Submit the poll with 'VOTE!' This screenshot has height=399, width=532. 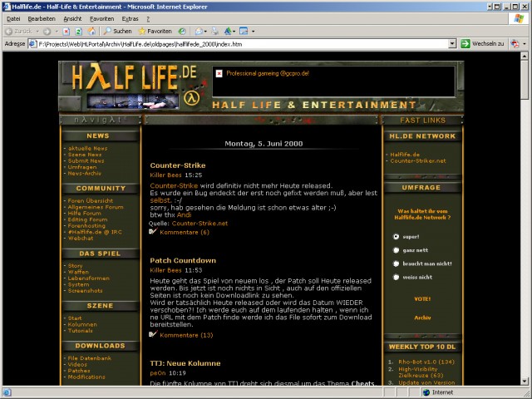422,299
